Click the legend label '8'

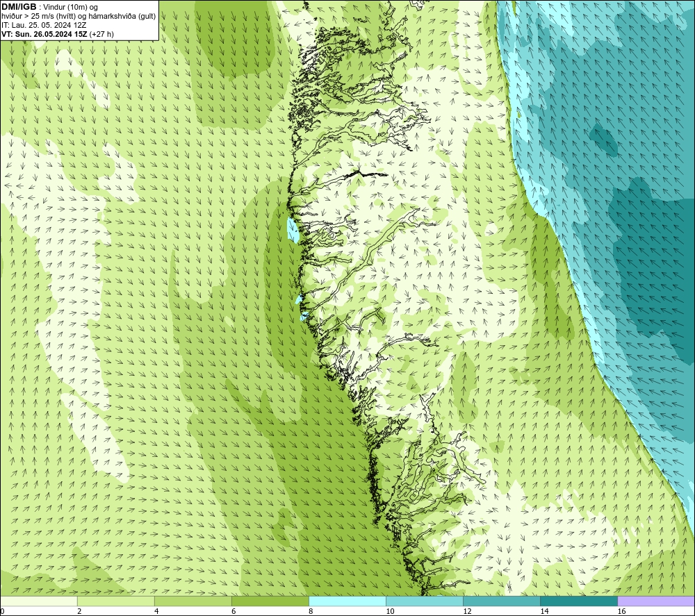311,612
